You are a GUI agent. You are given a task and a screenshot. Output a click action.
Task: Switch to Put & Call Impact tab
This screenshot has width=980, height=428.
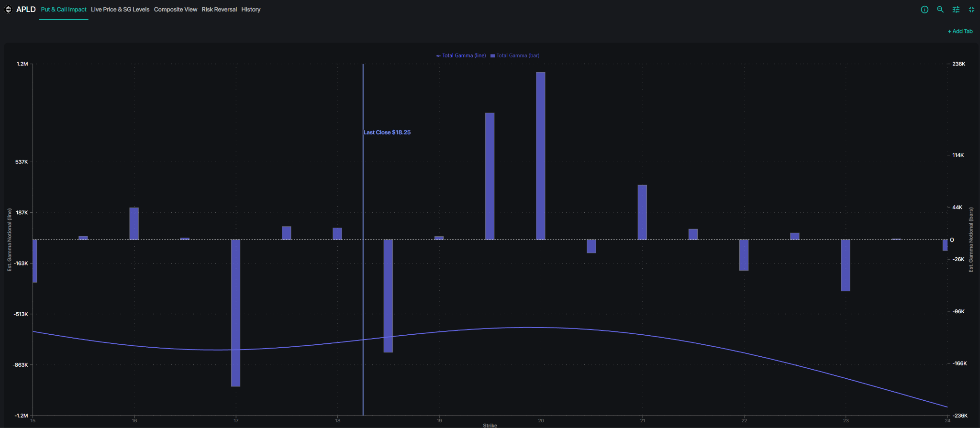pyautogui.click(x=64, y=10)
